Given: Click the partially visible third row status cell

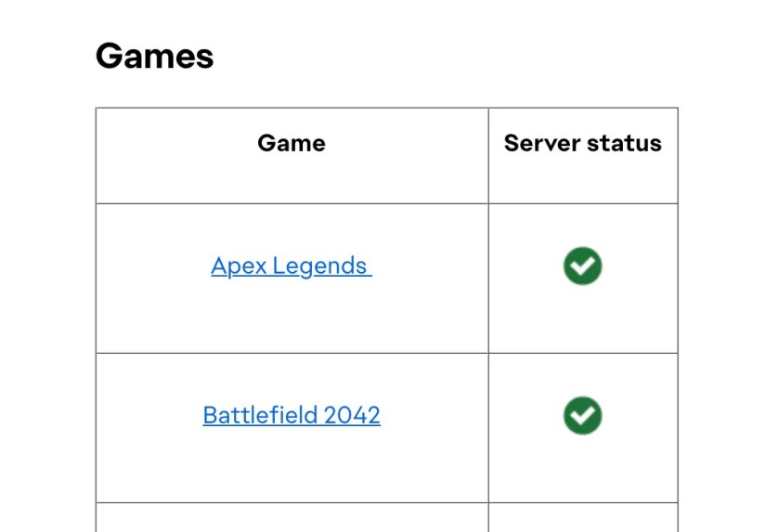Looking at the screenshot, I should 583,518.
